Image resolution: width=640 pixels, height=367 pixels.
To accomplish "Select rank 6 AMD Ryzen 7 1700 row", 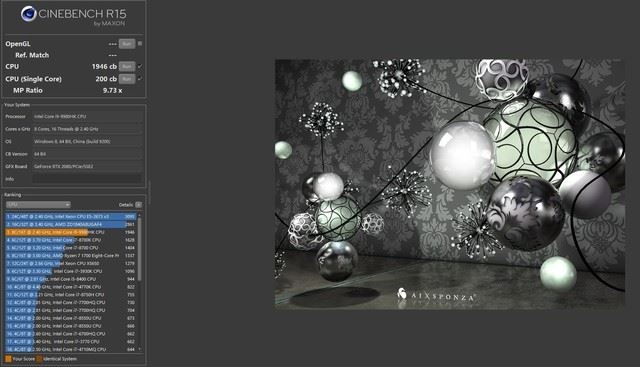I will tap(71, 256).
